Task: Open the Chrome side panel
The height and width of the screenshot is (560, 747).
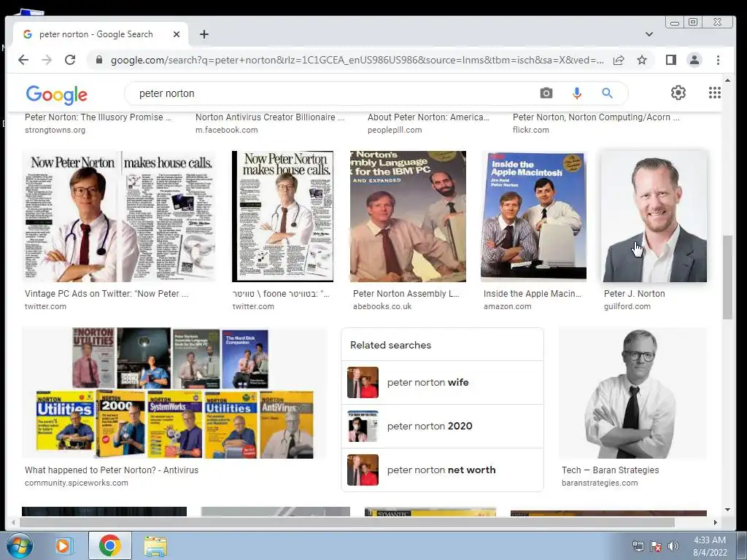Action: (x=671, y=60)
